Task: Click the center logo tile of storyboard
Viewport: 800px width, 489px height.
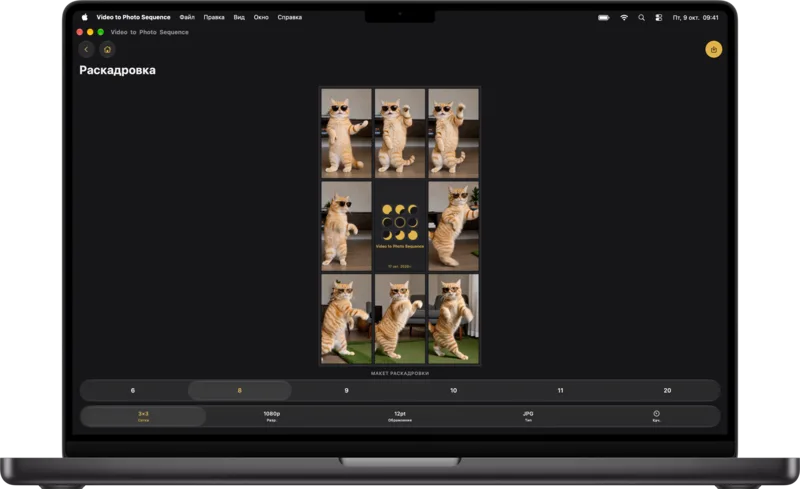Action: click(x=400, y=226)
